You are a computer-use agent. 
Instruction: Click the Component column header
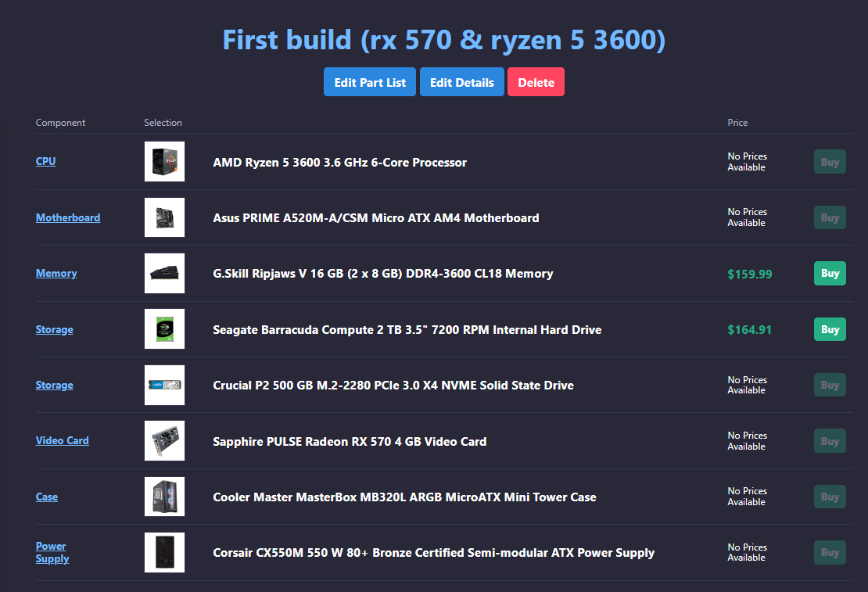[60, 122]
